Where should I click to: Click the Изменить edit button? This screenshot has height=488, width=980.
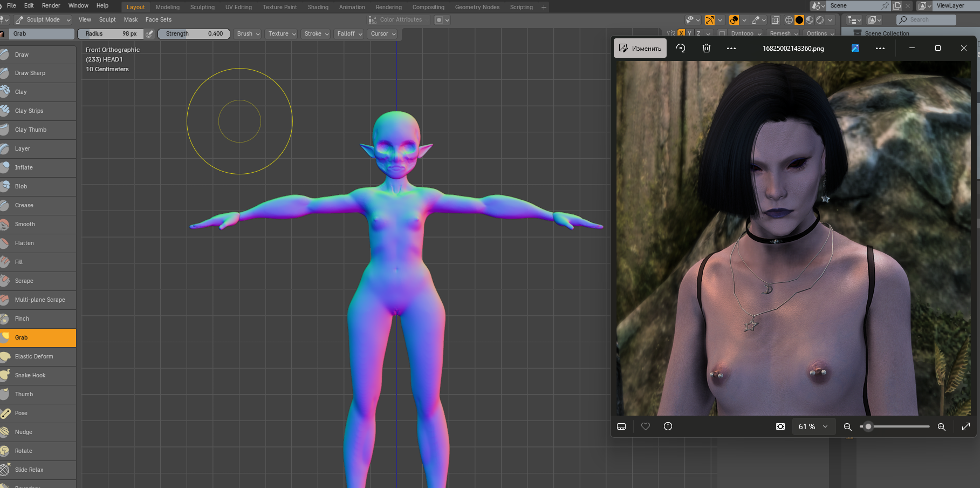coord(640,49)
